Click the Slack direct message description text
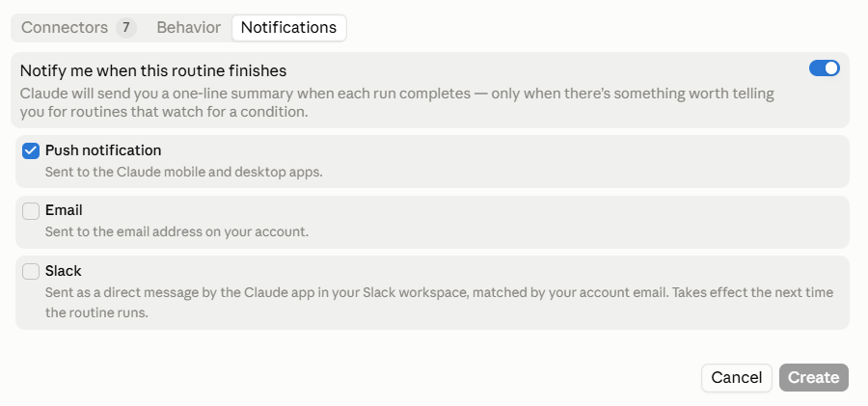Screen dimensions: 868x406 click(x=439, y=303)
